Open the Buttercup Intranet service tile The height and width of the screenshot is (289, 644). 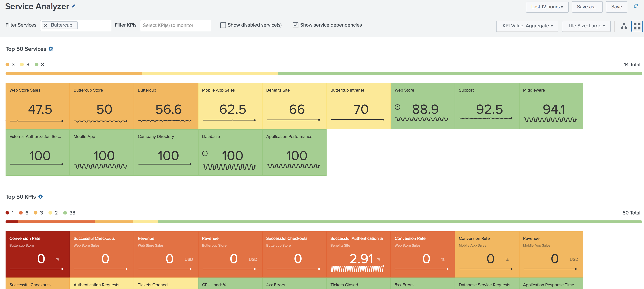(x=358, y=106)
